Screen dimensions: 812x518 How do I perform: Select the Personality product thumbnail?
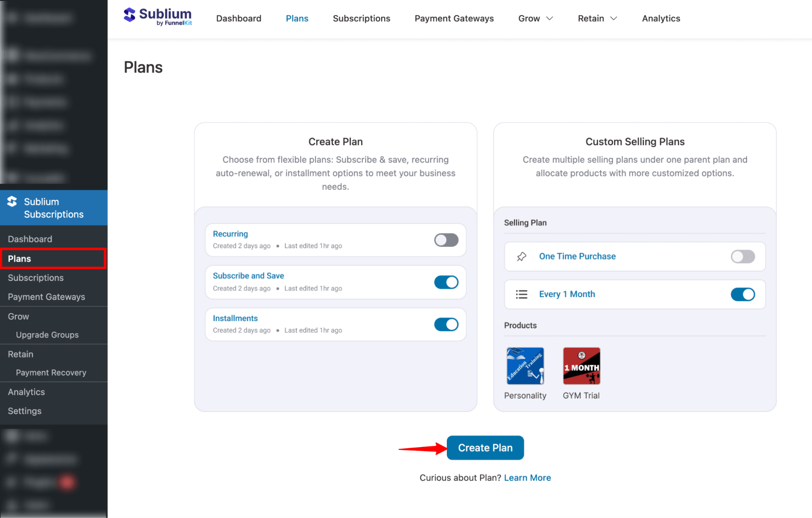(x=525, y=366)
